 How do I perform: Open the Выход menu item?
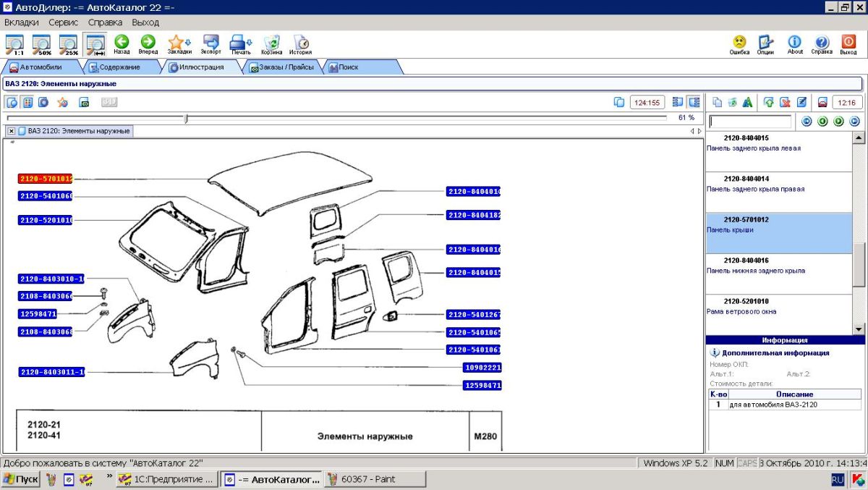(x=145, y=22)
